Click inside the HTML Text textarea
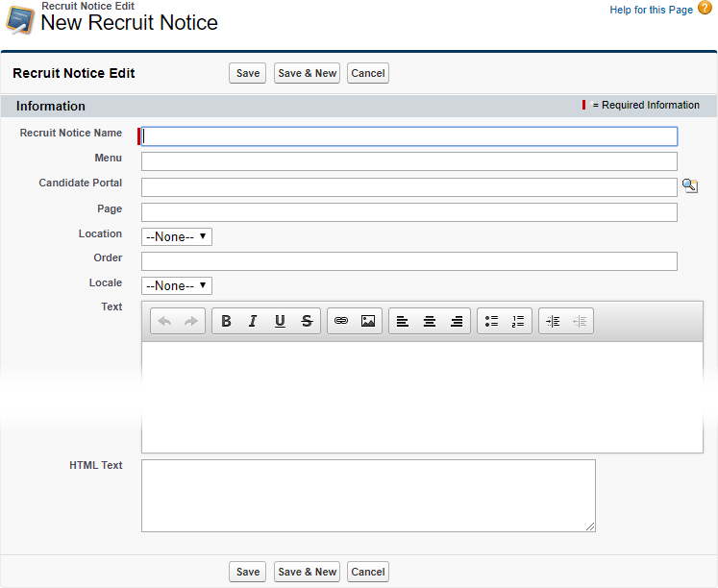The width and height of the screenshot is (718, 588). pos(368,495)
